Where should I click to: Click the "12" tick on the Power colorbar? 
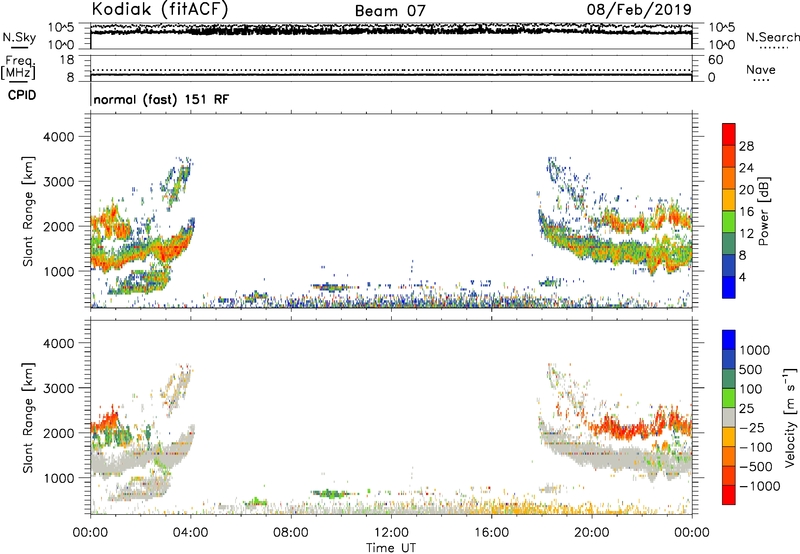[x=746, y=234]
